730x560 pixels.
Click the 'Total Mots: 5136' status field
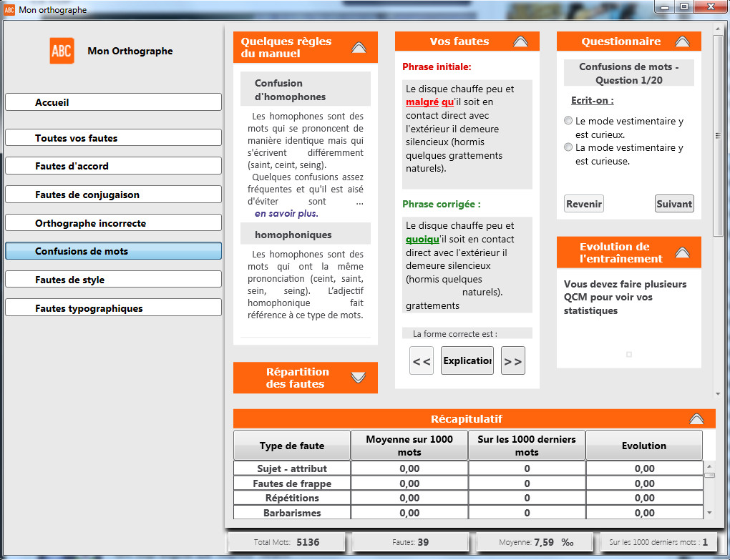click(286, 542)
